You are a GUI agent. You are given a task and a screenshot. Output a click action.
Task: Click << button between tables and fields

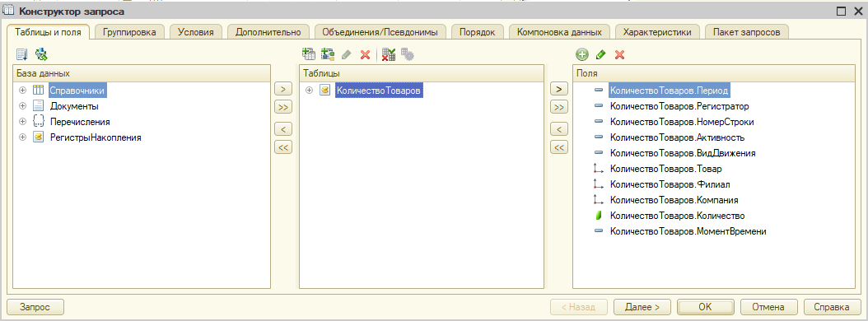558,147
